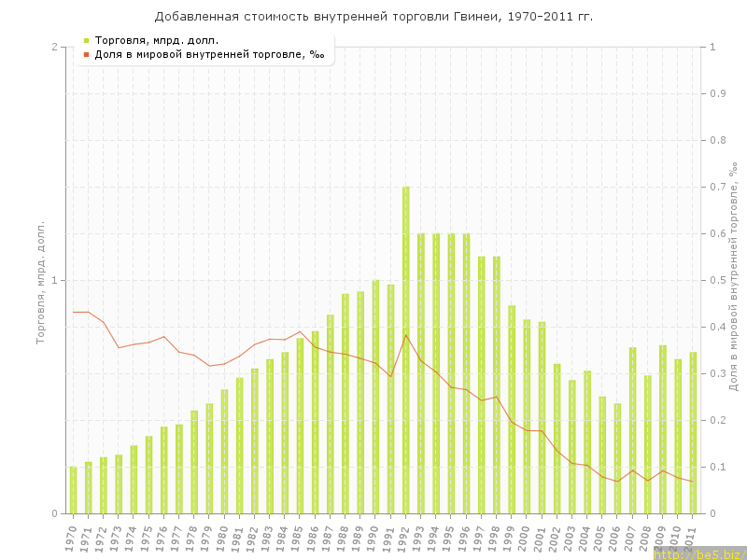Toggle 'Доля в мировой внутренней торговле' legend entry
This screenshot has height=560, width=747.
tap(209, 54)
